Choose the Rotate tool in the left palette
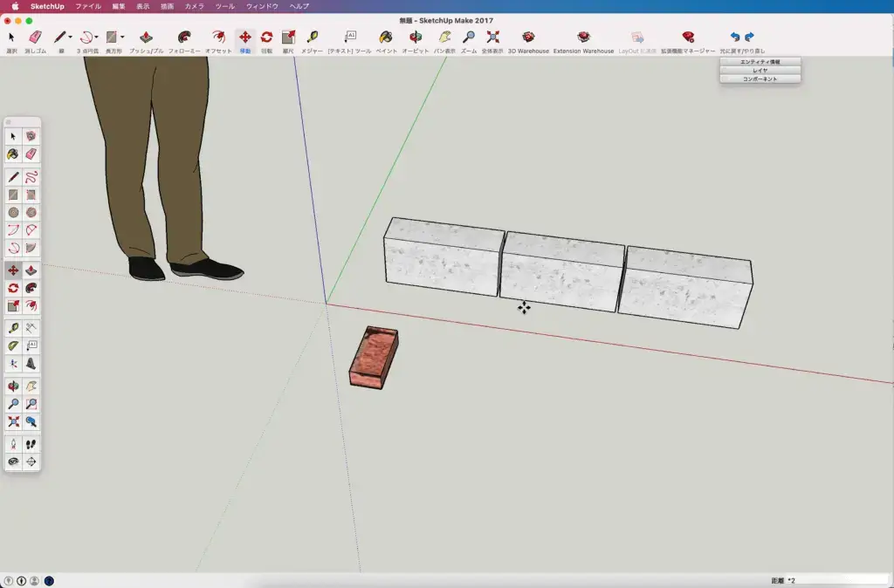The height and width of the screenshot is (588, 894). tap(13, 288)
